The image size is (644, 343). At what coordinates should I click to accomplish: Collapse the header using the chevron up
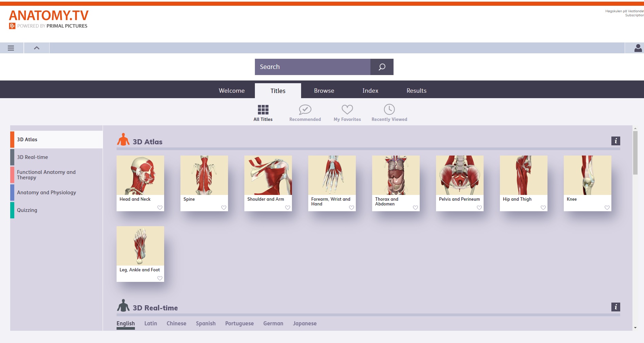click(x=37, y=48)
